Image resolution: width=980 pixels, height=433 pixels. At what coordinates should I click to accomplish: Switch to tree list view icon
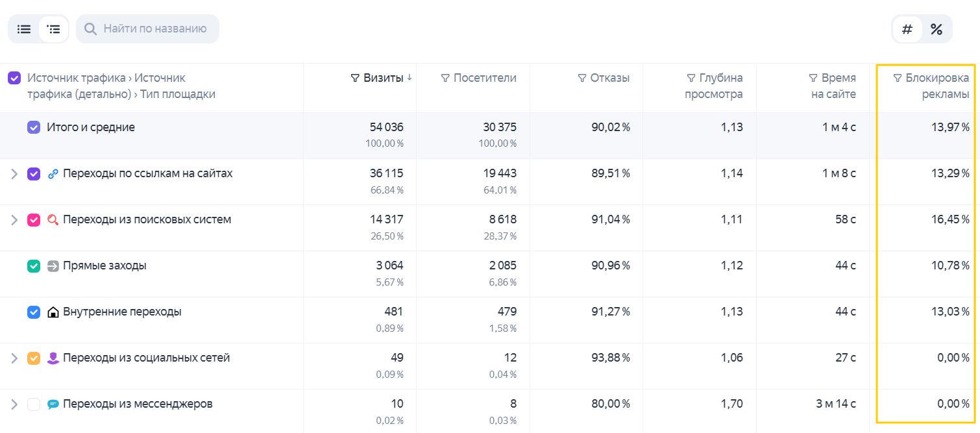[53, 29]
